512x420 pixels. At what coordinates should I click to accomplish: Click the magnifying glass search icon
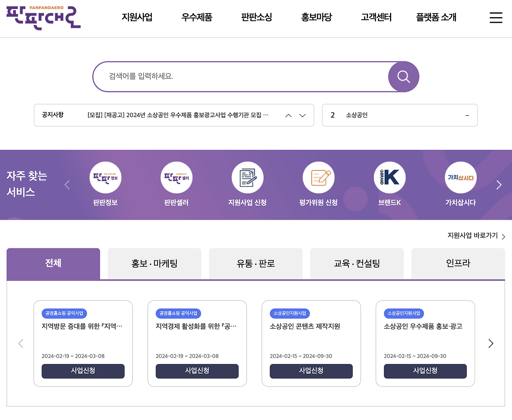[403, 76]
